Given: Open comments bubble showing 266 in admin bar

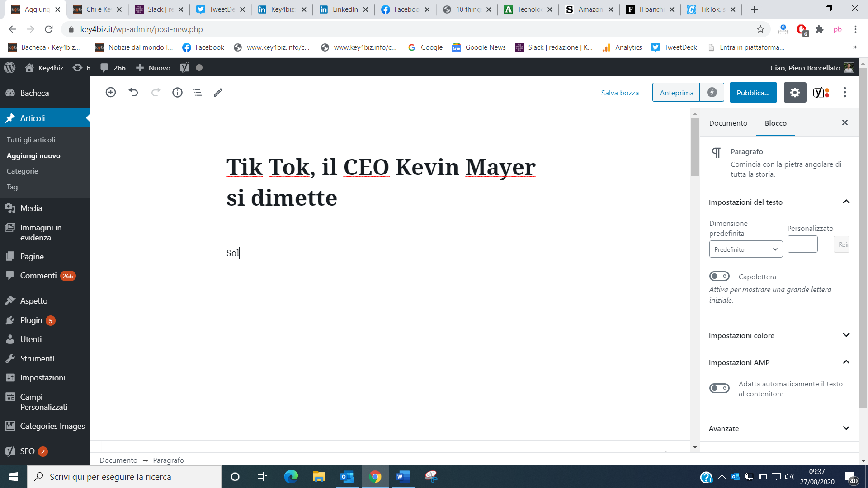Looking at the screenshot, I should pyautogui.click(x=113, y=68).
